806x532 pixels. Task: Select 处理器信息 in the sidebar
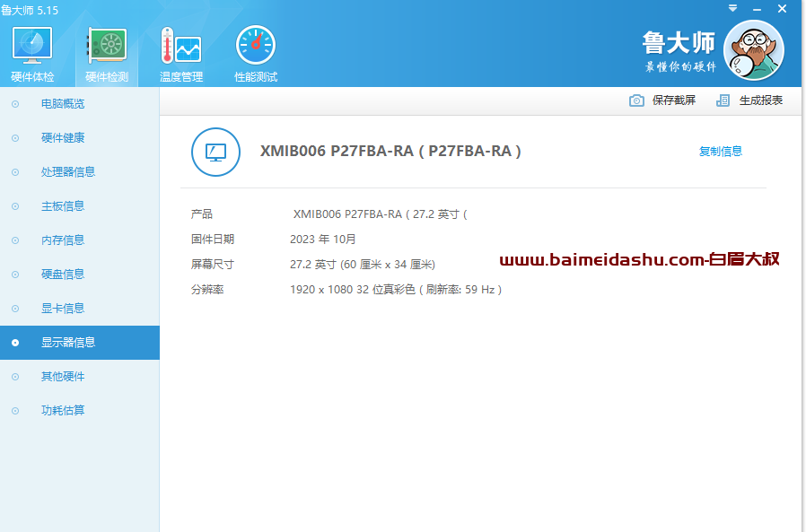coord(80,171)
